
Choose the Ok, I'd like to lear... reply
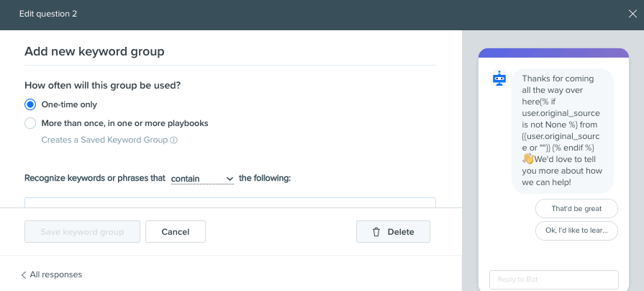[x=576, y=230]
